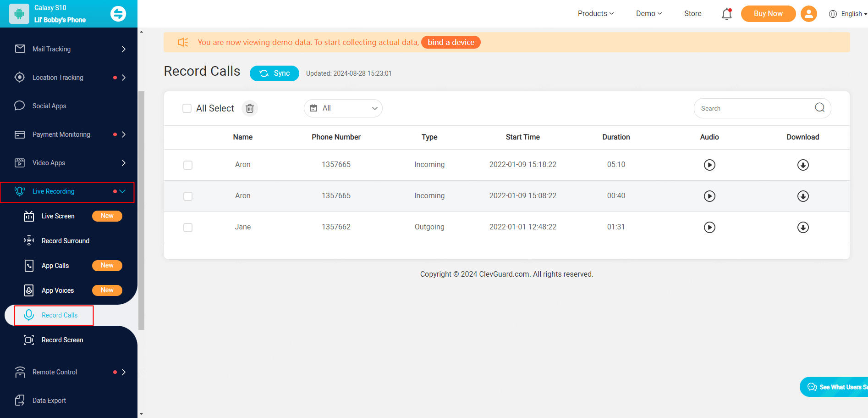Expand the Location Tracking chevron
Viewport: 868px width, 418px height.
[124, 78]
